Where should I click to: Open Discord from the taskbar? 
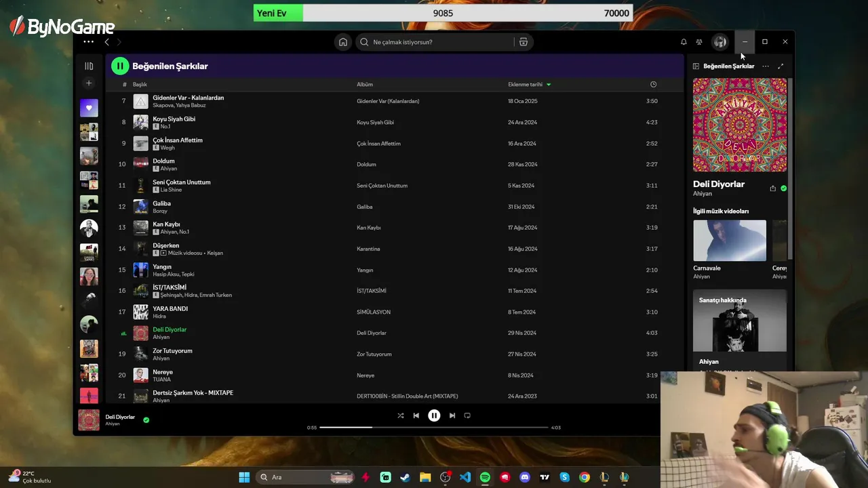pyautogui.click(x=525, y=477)
